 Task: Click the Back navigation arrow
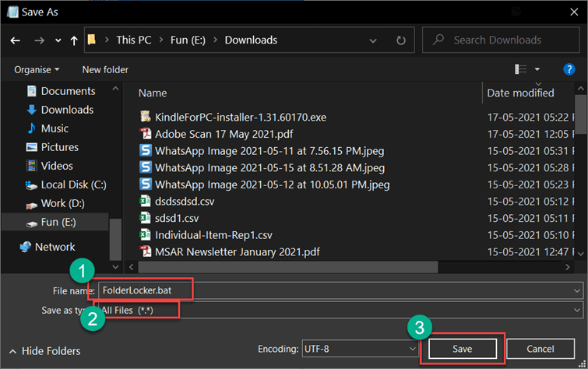tap(15, 40)
